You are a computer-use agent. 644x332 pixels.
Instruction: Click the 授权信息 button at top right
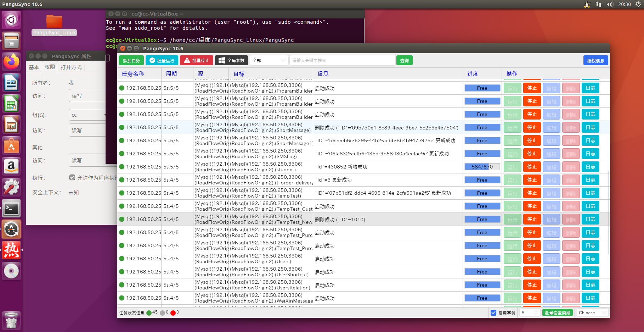pyautogui.click(x=595, y=60)
